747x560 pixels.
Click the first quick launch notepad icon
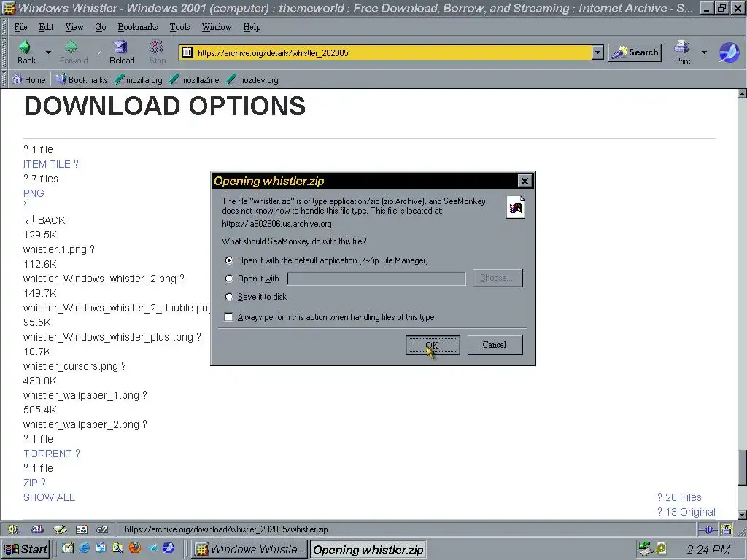(67, 548)
